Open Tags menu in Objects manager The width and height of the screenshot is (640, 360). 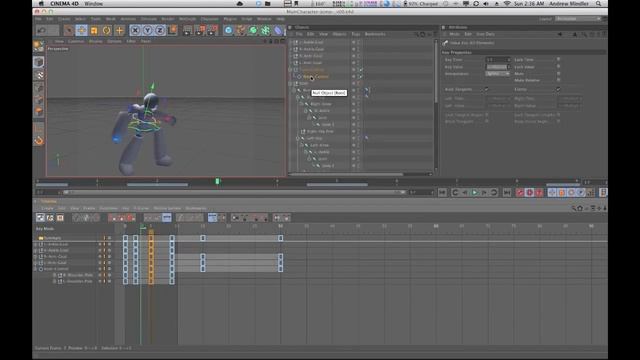coord(356,34)
